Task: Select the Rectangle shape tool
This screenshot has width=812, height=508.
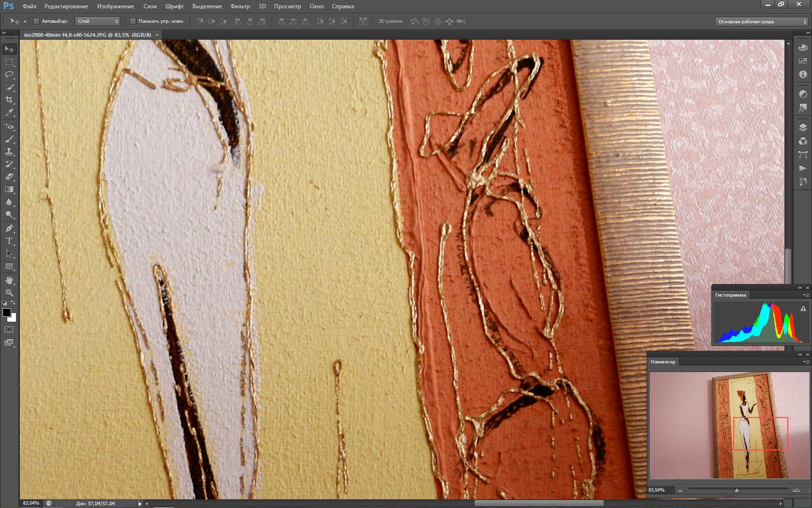Action: [x=9, y=266]
